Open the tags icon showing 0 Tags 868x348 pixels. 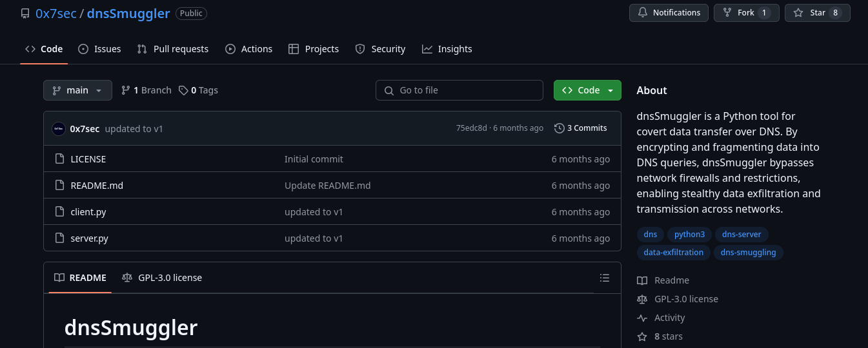point(183,90)
